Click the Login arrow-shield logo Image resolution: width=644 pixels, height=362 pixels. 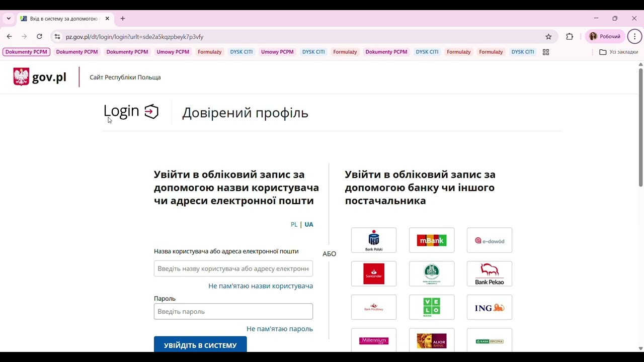151,112
